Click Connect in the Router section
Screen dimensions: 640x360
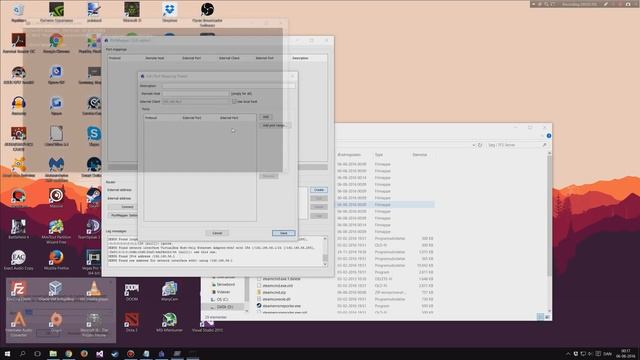pyautogui.click(x=127, y=207)
